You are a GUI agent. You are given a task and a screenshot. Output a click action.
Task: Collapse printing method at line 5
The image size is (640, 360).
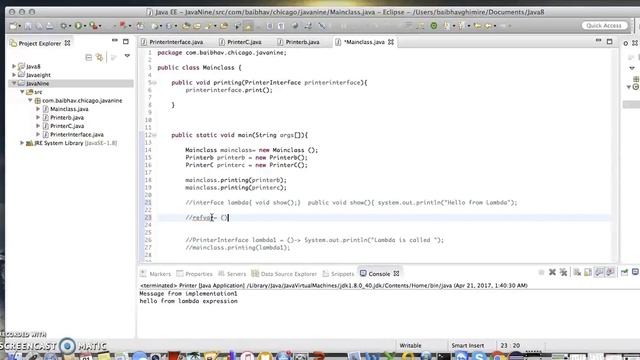[154, 83]
